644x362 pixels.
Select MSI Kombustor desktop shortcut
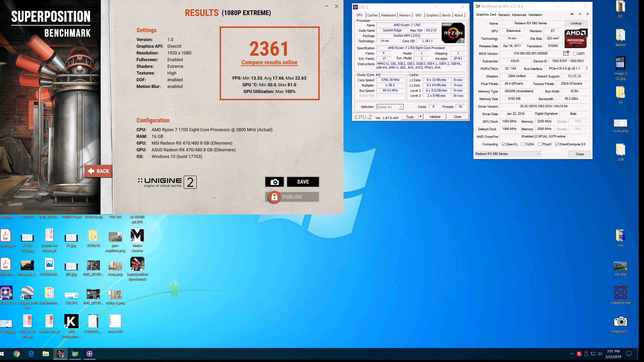tap(71, 326)
